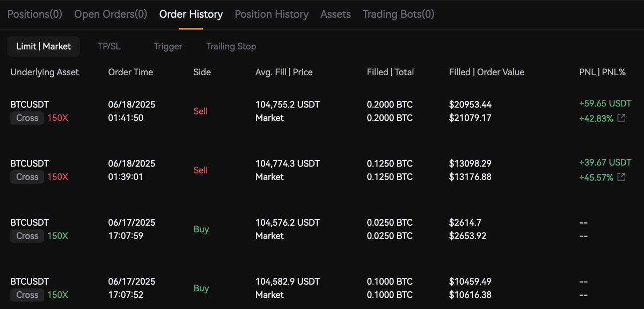
Task: Click red 150X leverage on 01:39:01 order
Action: pyautogui.click(x=58, y=177)
